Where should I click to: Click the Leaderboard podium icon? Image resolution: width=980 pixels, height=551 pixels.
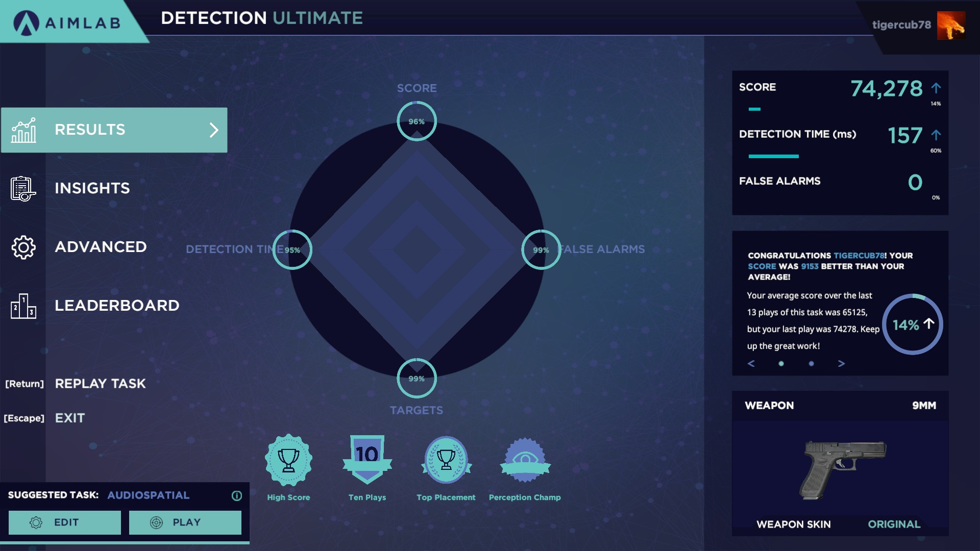coord(23,306)
